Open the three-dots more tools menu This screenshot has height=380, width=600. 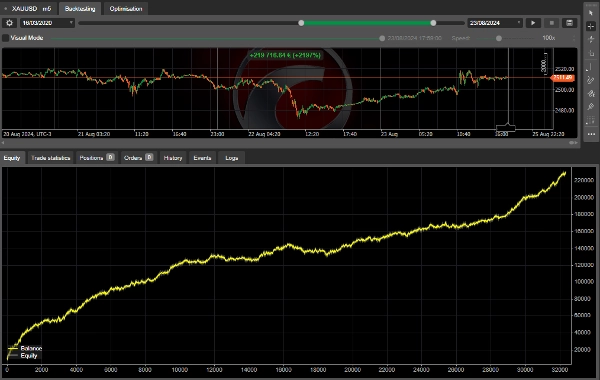[x=591, y=134]
